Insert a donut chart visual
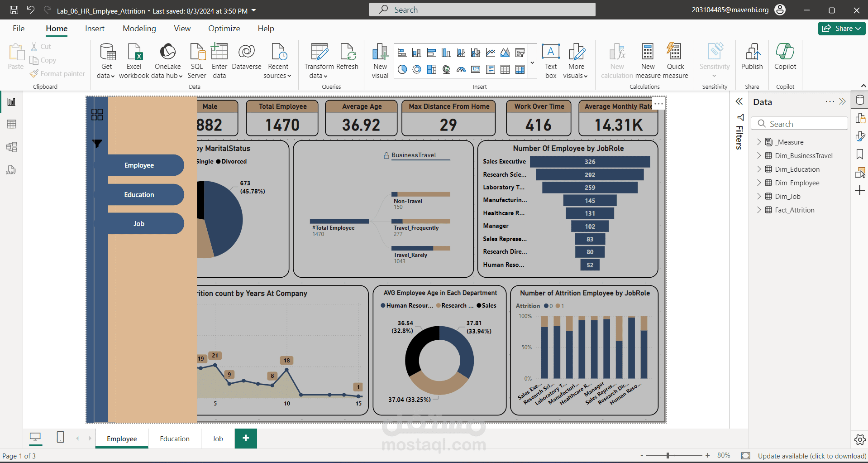This screenshot has width=868, height=463. pos(417,69)
